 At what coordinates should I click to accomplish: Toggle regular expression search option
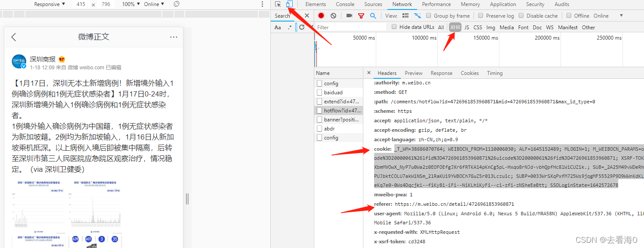tap(290, 27)
